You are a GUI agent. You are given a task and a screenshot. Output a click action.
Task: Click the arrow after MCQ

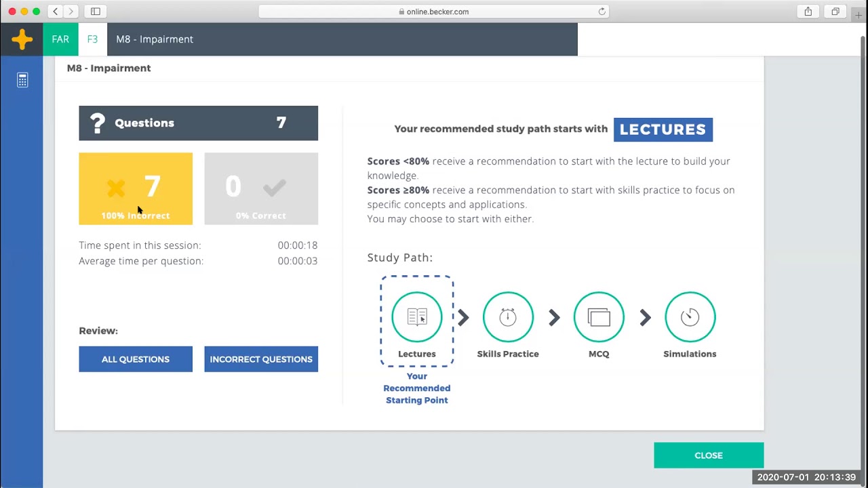pyautogui.click(x=645, y=317)
